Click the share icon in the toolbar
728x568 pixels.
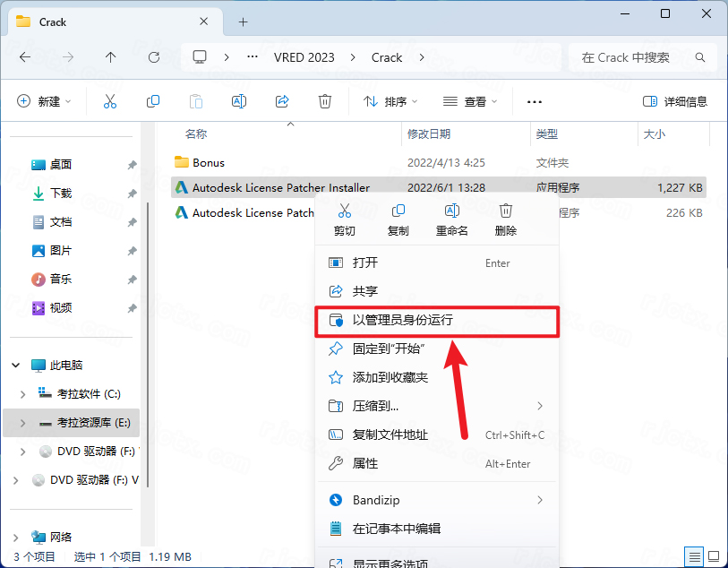[282, 101]
